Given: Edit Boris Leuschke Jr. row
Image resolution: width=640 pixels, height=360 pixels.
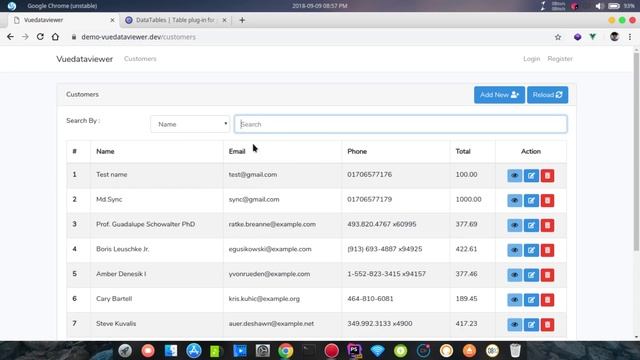Looking at the screenshot, I should point(531,250).
